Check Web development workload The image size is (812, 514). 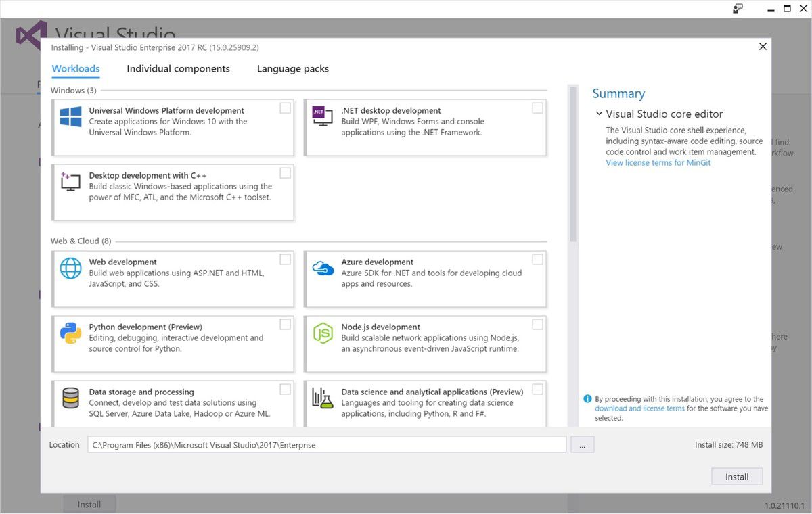click(x=286, y=260)
